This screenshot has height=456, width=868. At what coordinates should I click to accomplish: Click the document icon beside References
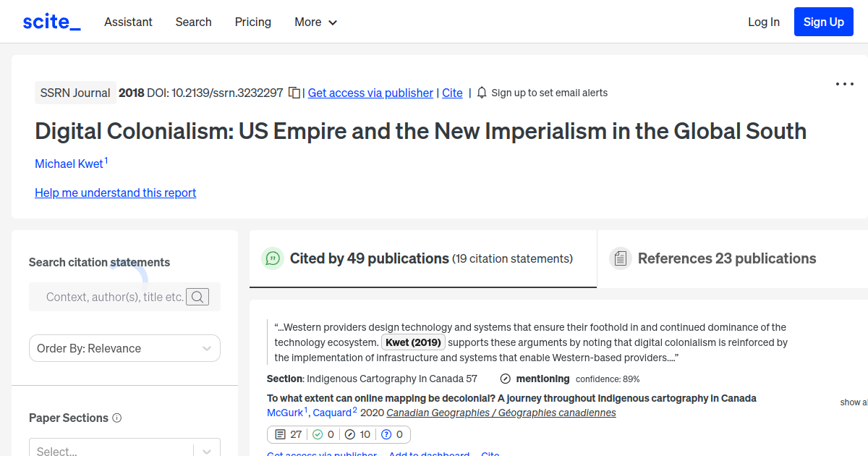(x=621, y=258)
